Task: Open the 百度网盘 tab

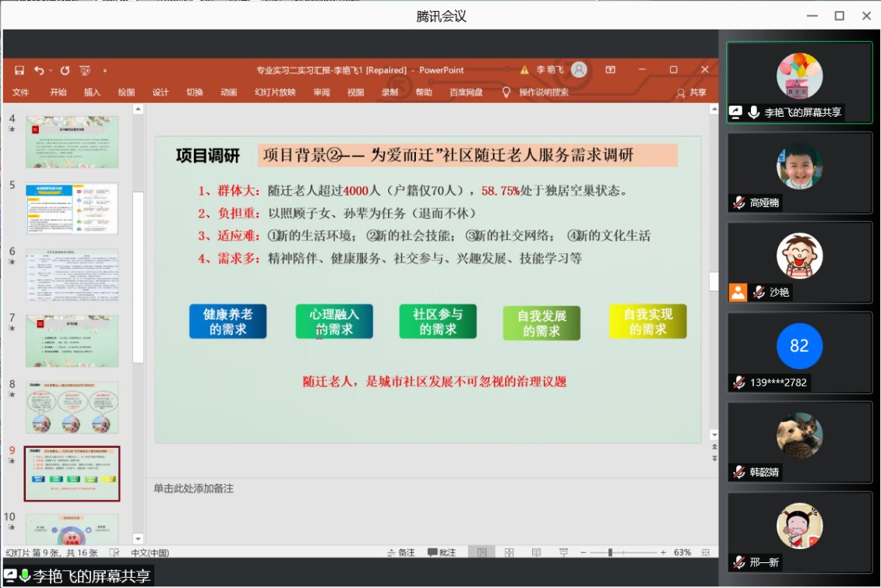Action: point(467,92)
